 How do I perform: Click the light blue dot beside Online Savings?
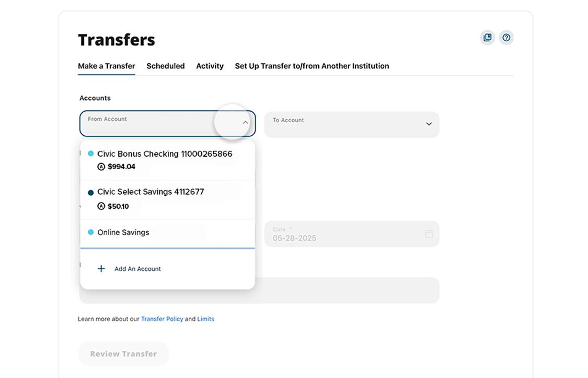click(x=91, y=232)
